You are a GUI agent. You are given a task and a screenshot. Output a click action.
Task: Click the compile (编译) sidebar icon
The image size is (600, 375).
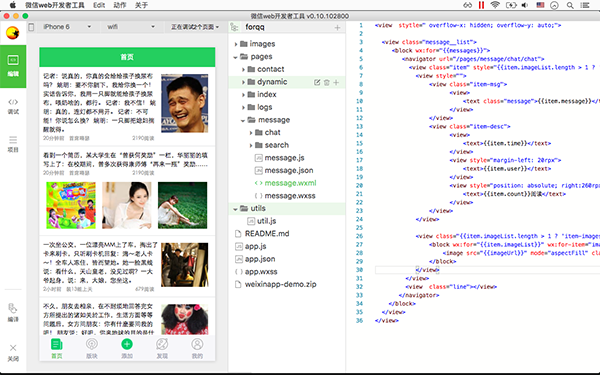[13, 312]
